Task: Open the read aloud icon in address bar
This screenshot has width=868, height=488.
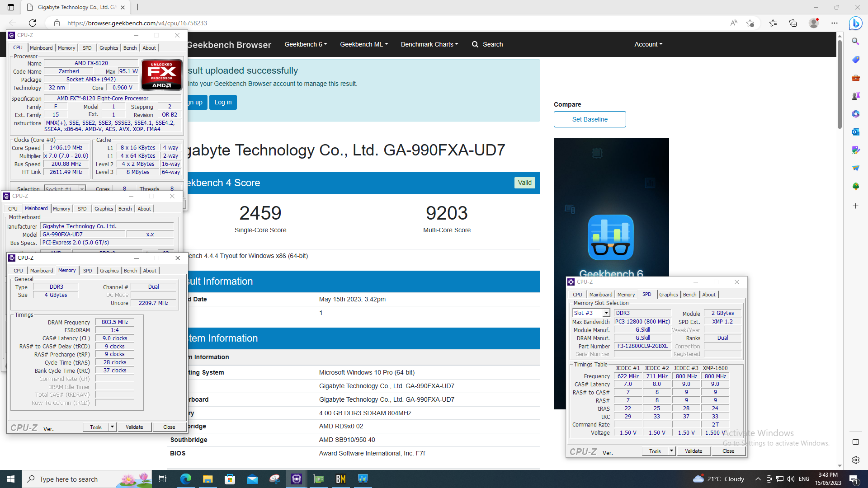Action: [x=734, y=23]
